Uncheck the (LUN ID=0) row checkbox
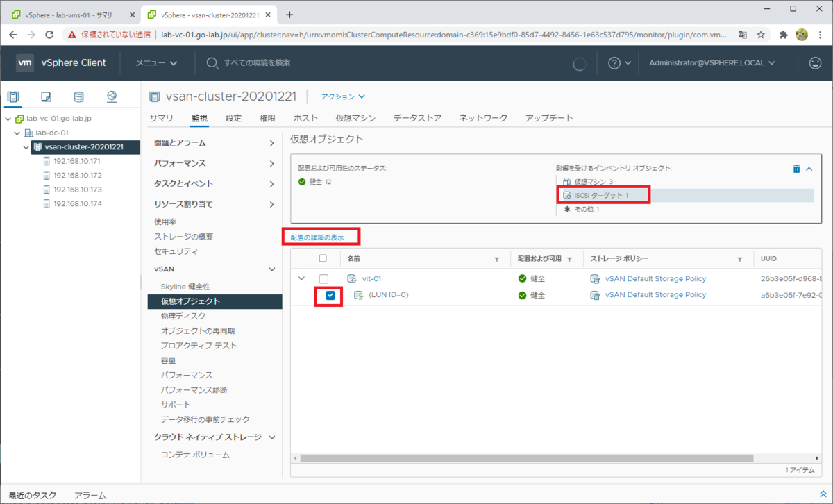 click(330, 295)
